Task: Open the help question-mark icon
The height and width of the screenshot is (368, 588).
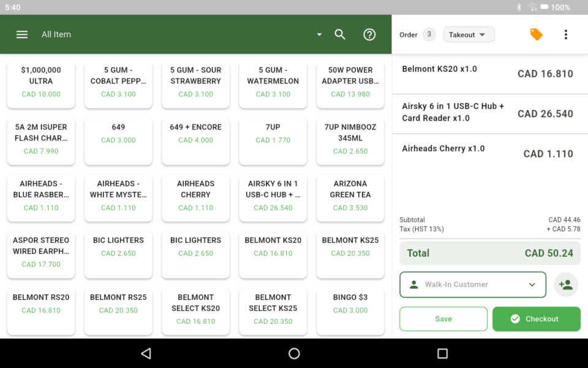Action: 369,34
